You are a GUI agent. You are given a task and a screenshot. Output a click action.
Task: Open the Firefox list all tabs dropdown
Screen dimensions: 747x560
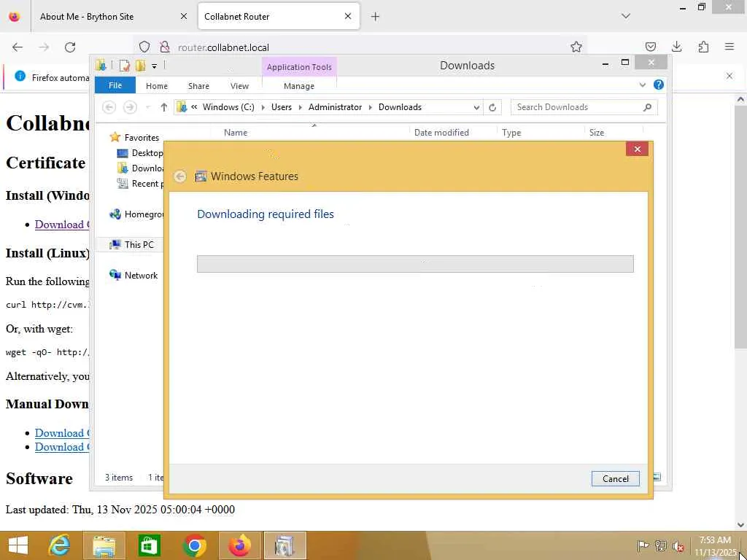tap(625, 16)
